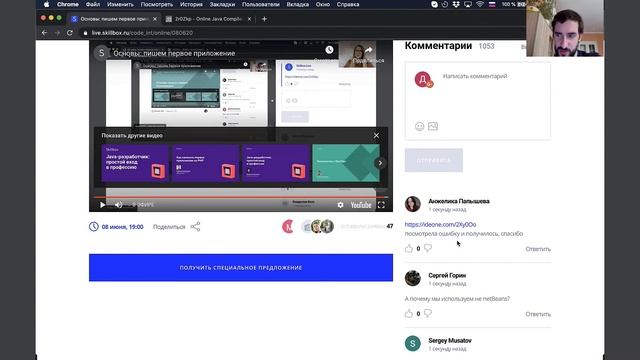
Task: Open the second purple suggested video thumbnail
Action: click(205, 163)
